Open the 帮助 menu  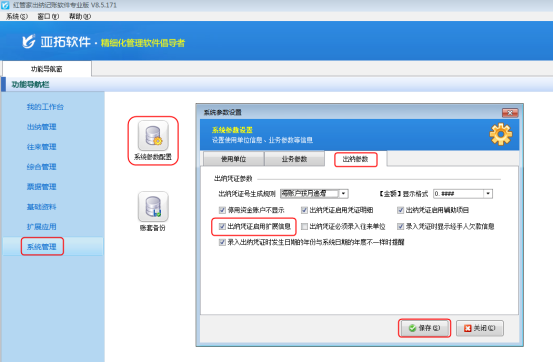point(80,16)
